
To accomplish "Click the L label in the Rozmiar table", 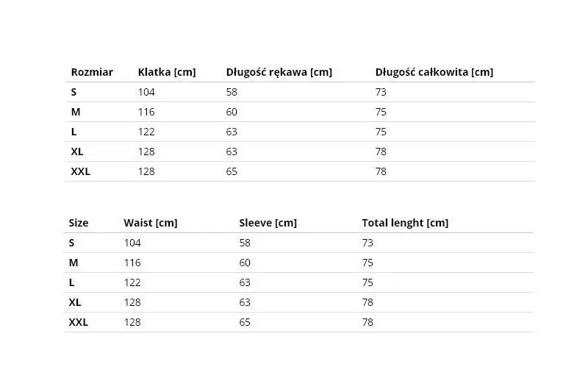I will pos(73,132).
